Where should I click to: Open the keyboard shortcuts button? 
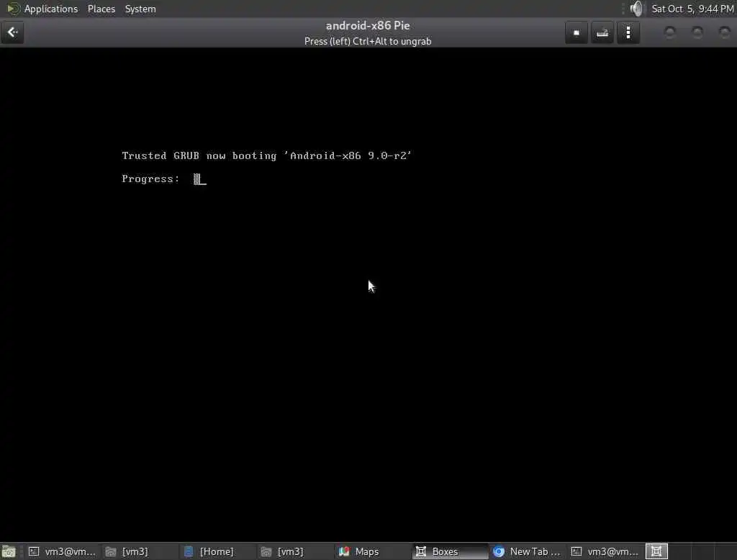602,32
